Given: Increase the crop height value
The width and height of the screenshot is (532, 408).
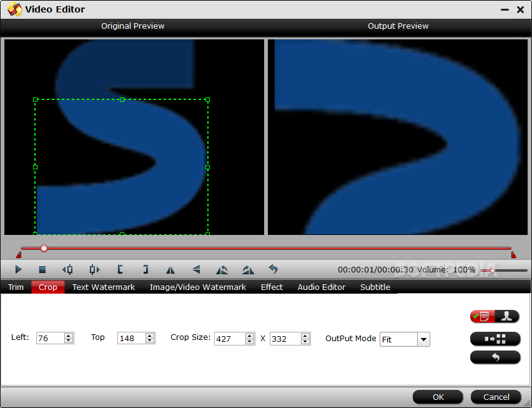Looking at the screenshot, I should [305, 336].
